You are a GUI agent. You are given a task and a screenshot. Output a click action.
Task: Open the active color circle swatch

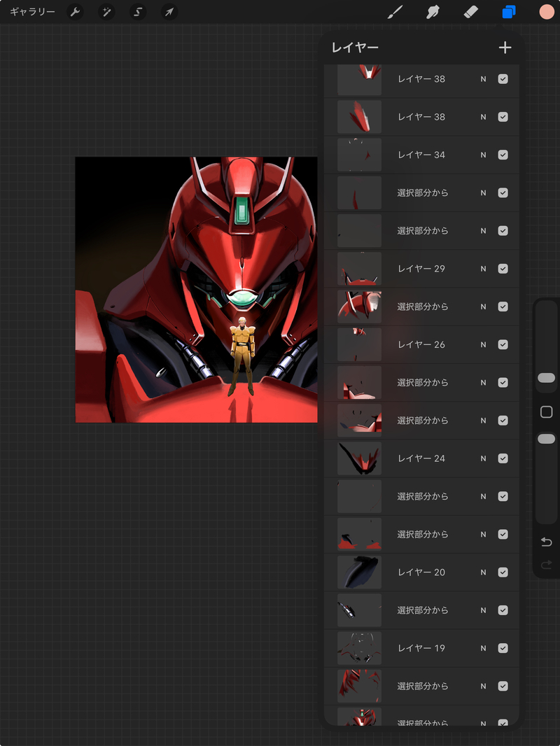point(547,12)
